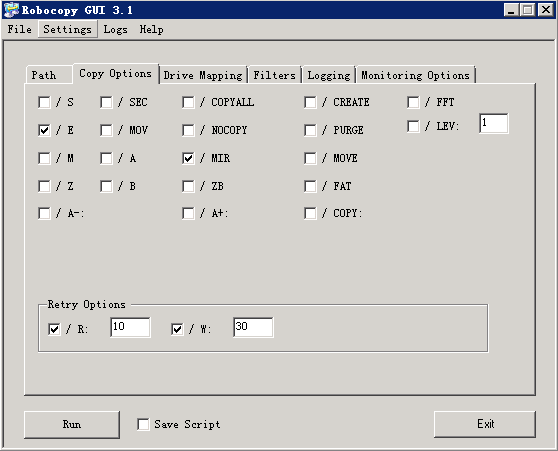The image size is (558, 451).
Task: Open the Filters tab
Action: tap(275, 75)
